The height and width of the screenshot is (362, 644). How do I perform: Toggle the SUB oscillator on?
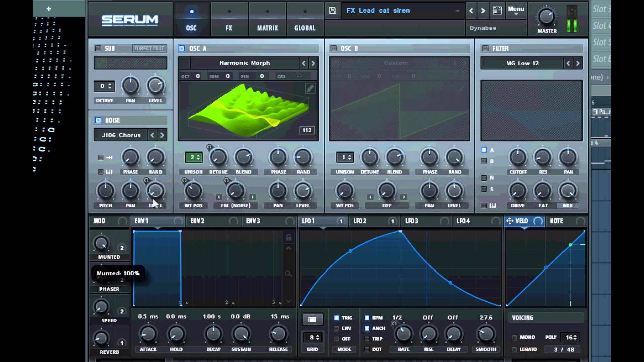click(x=98, y=48)
